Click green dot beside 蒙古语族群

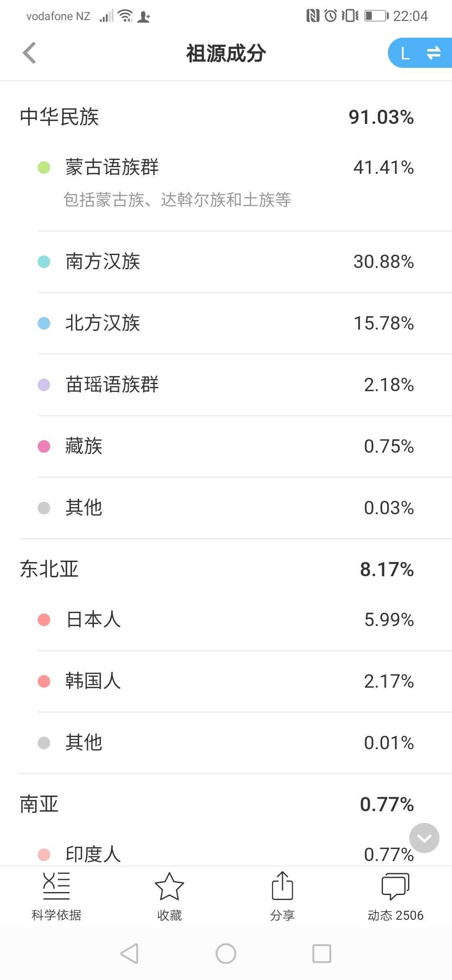(x=44, y=168)
